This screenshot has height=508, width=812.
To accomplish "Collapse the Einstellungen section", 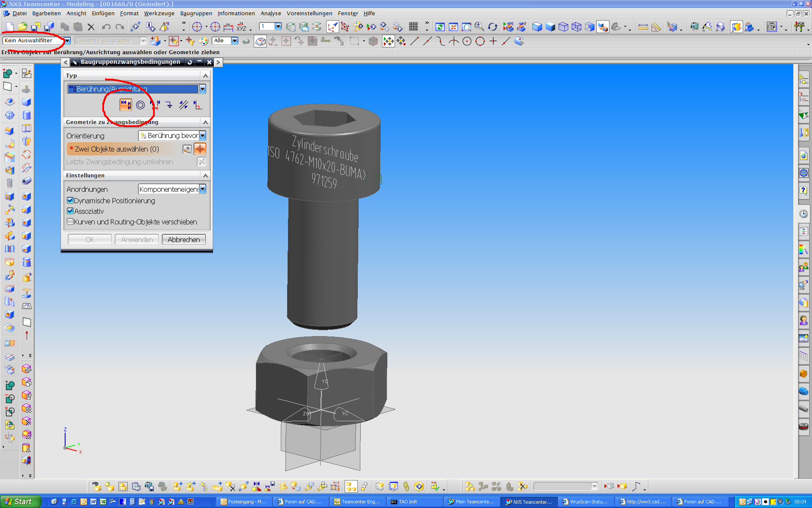I will [206, 175].
